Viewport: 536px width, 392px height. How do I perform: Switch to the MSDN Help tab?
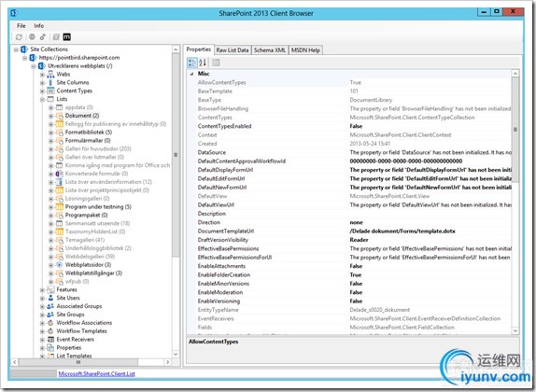pos(305,50)
